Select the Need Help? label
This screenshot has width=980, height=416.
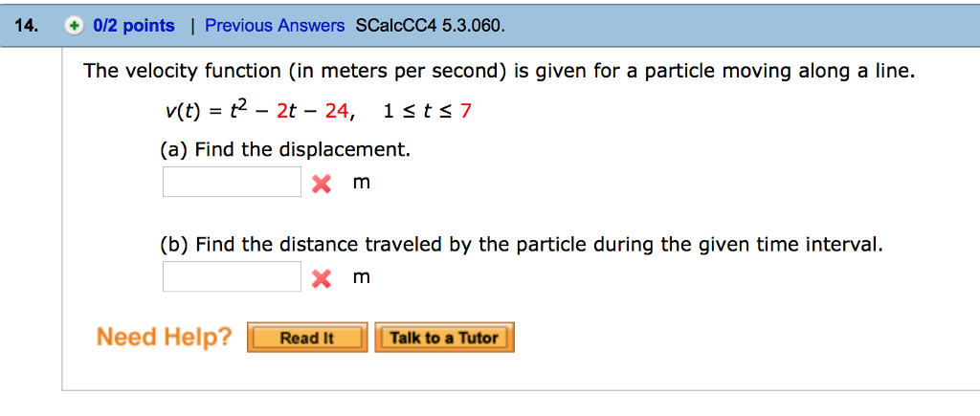pos(164,338)
